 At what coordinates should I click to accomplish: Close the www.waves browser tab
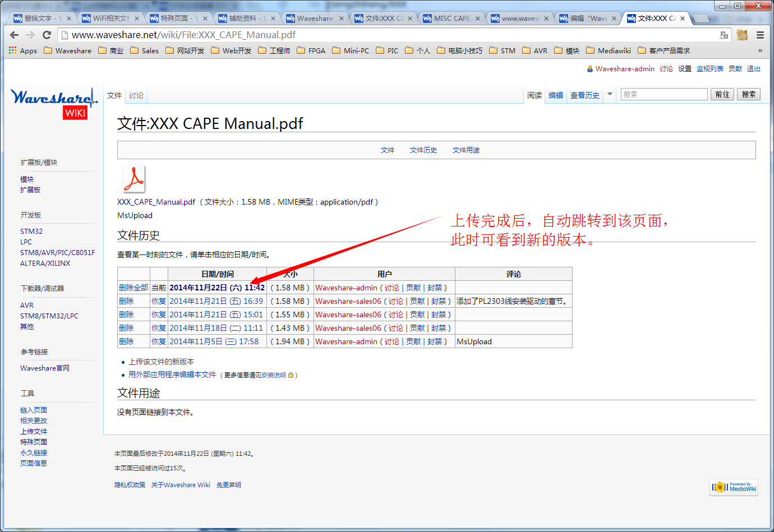[546, 18]
